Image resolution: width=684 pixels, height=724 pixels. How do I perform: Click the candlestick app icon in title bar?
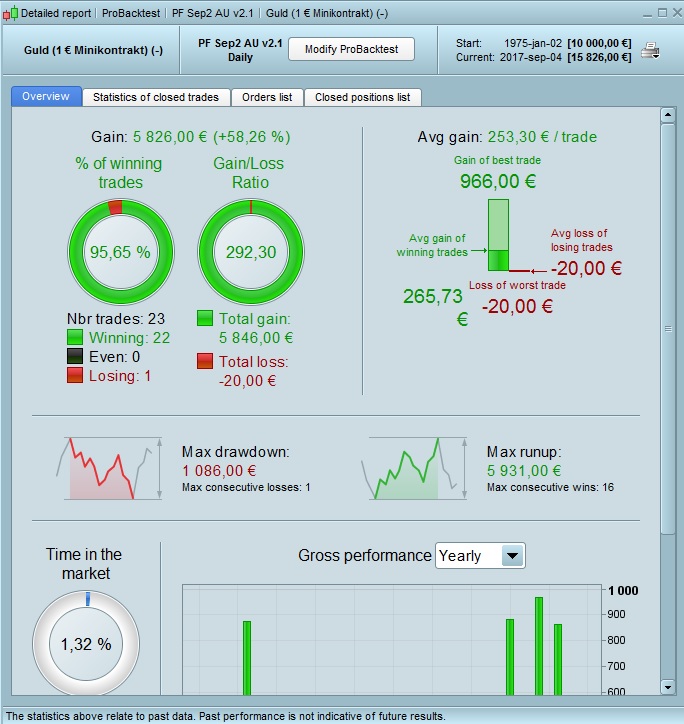tap(10, 13)
